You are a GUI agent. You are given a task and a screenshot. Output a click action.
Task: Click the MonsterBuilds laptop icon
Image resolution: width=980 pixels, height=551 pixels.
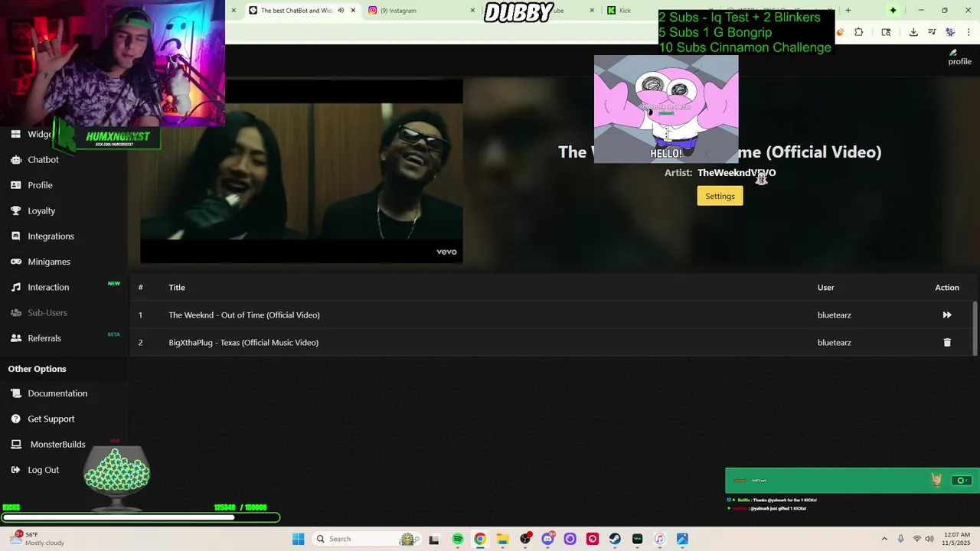point(15,445)
